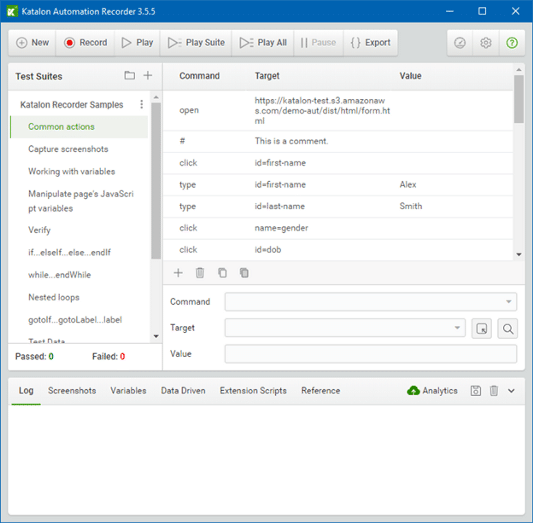Screen dimensions: 533x523
Task: Copy selected command with copy icon
Action: click(222, 273)
